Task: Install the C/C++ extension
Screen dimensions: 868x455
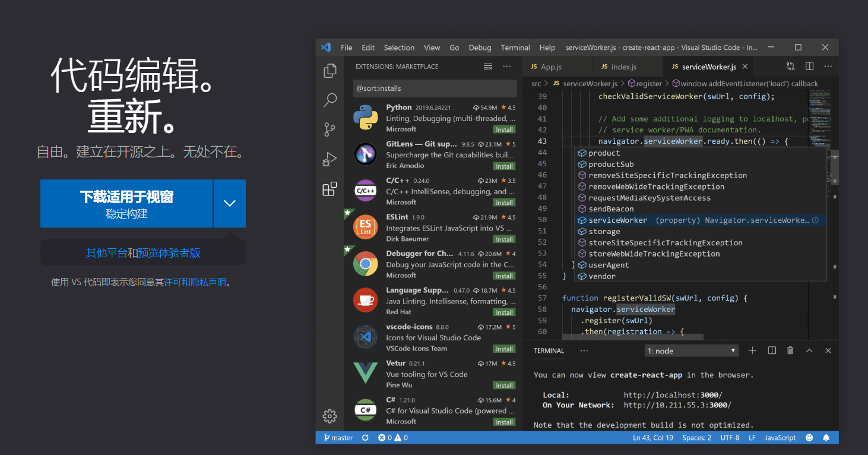Action: (504, 203)
